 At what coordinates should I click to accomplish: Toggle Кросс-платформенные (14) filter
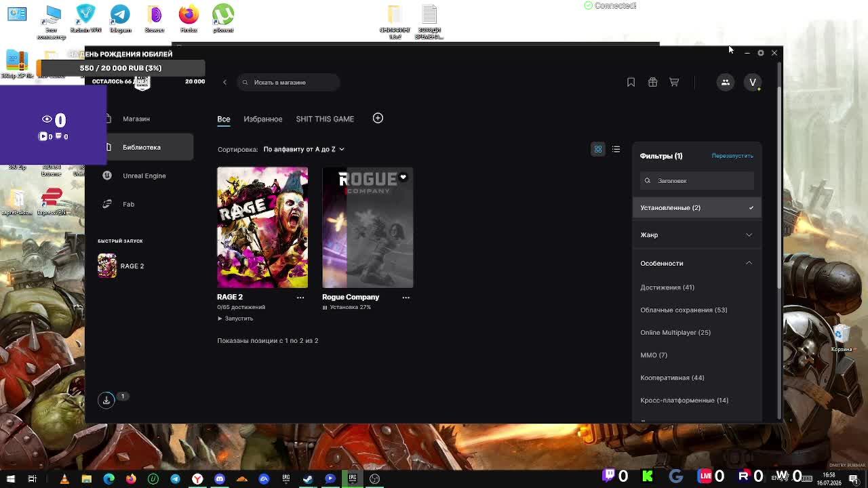click(684, 400)
